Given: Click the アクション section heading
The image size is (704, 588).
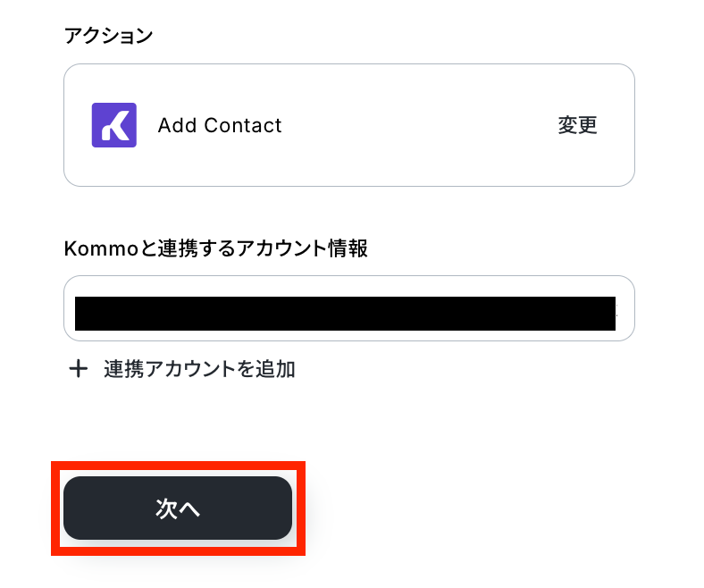Looking at the screenshot, I should [108, 36].
